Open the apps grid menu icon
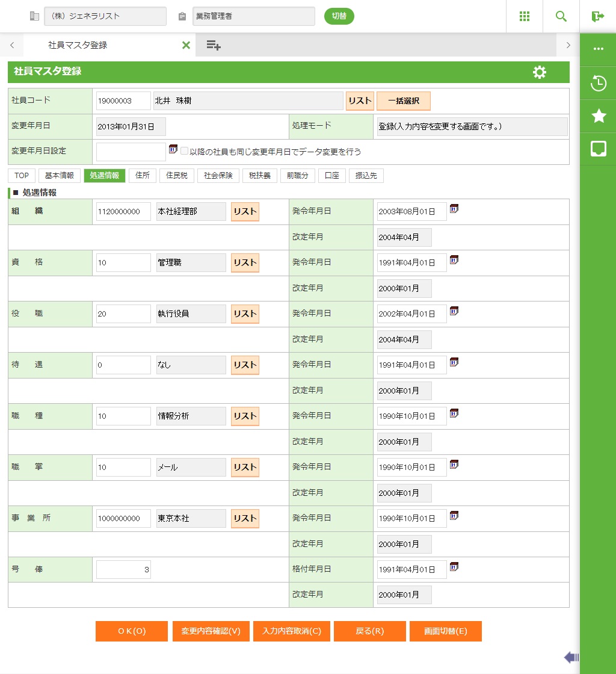The image size is (616, 674). pos(524,16)
